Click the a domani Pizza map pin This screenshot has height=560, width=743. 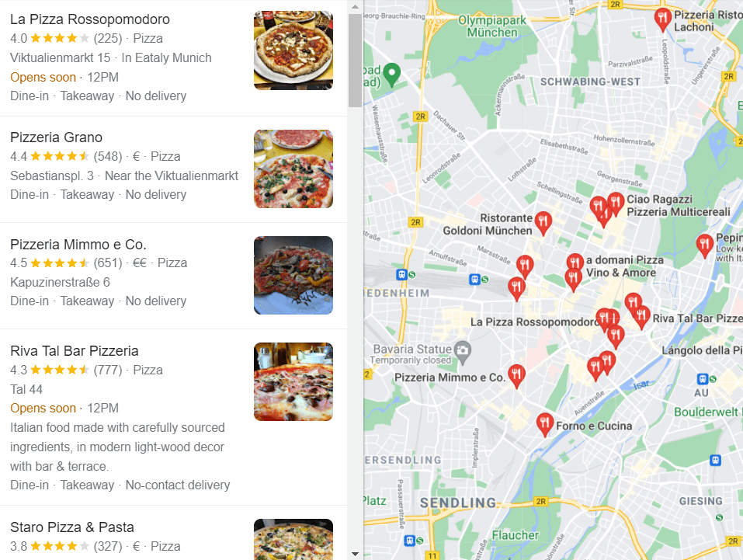pos(575,263)
